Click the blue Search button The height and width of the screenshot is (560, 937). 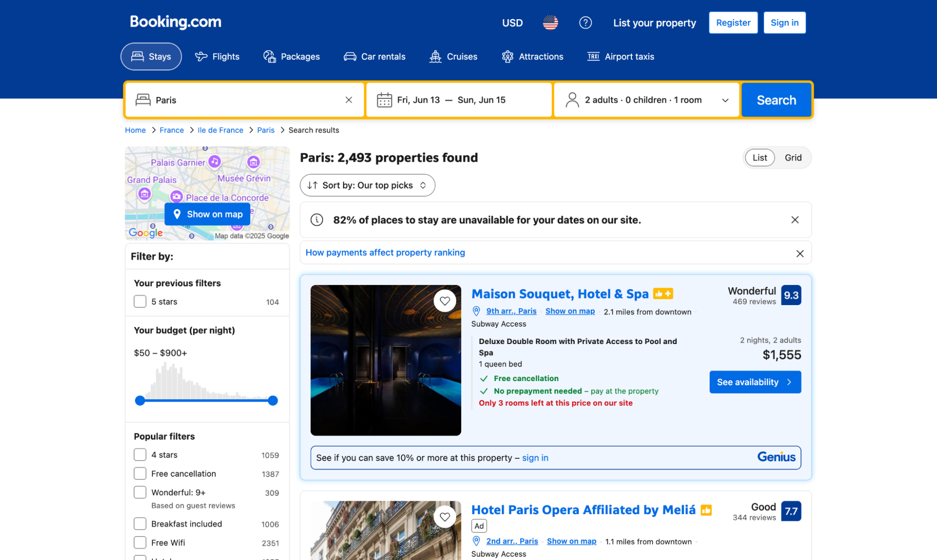tap(776, 100)
